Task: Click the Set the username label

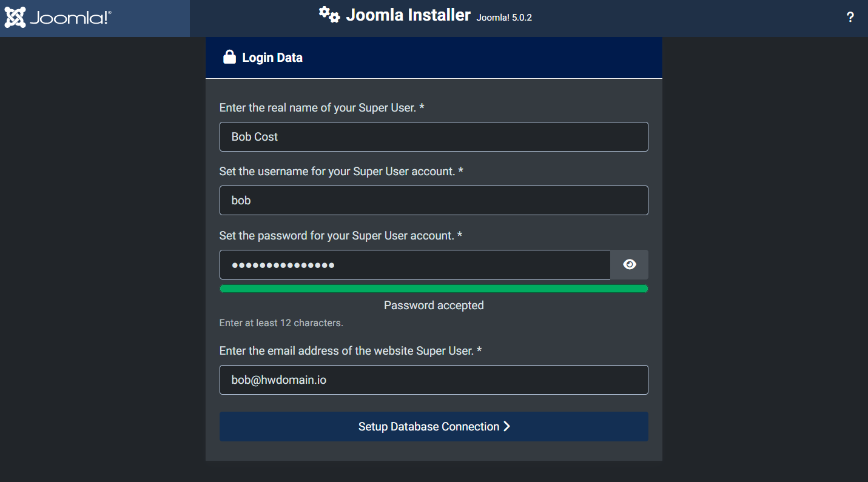Action: (341, 172)
